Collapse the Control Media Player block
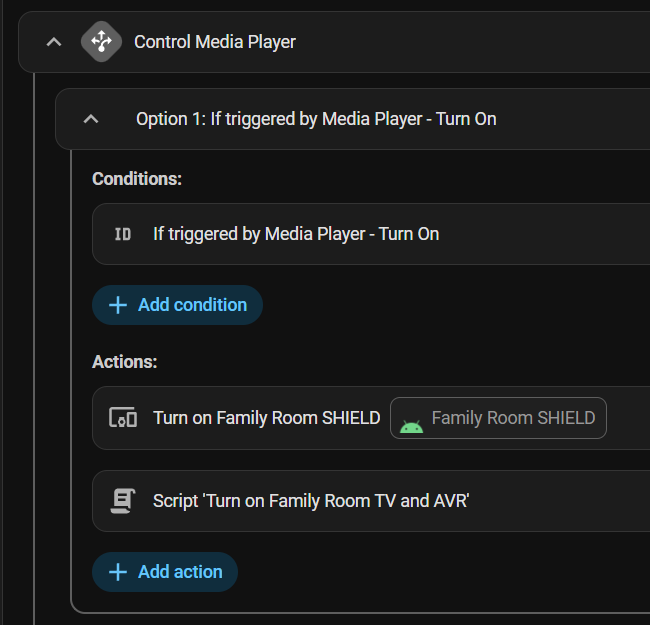 coord(55,42)
